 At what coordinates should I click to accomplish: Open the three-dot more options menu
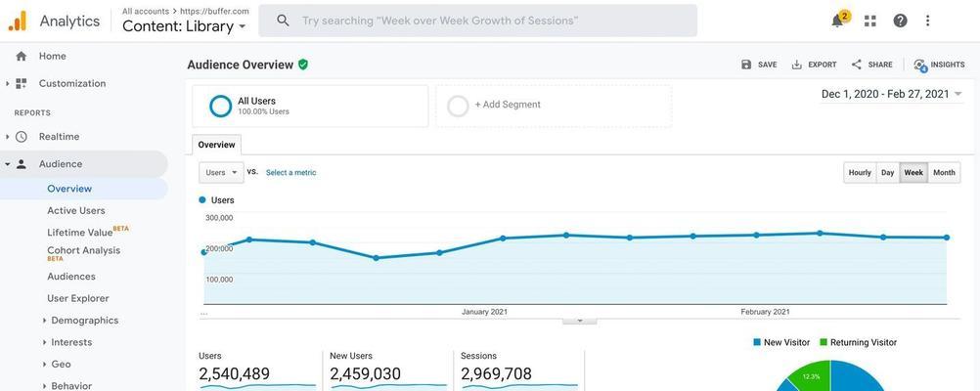tap(927, 21)
